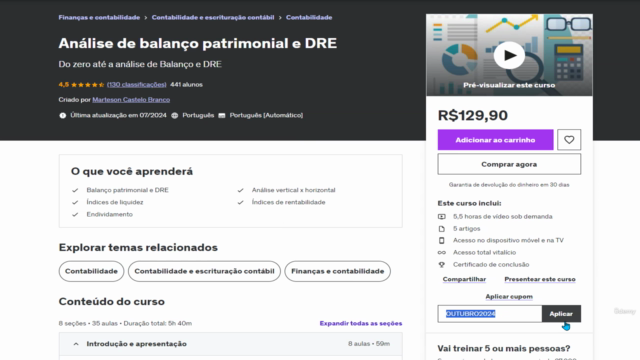Click the 5,5 horas de vídeo sob demanda text
The width and height of the screenshot is (640, 360).
(502, 216)
